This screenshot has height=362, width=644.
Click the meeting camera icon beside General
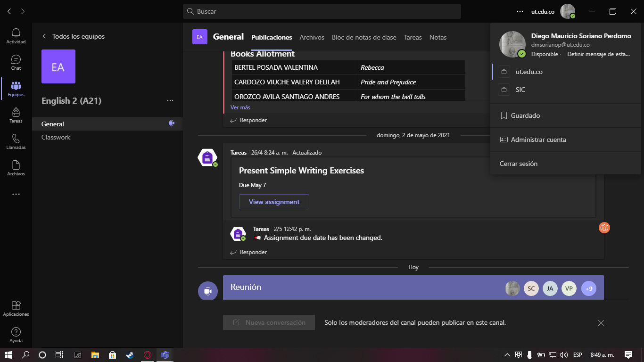pos(172,123)
